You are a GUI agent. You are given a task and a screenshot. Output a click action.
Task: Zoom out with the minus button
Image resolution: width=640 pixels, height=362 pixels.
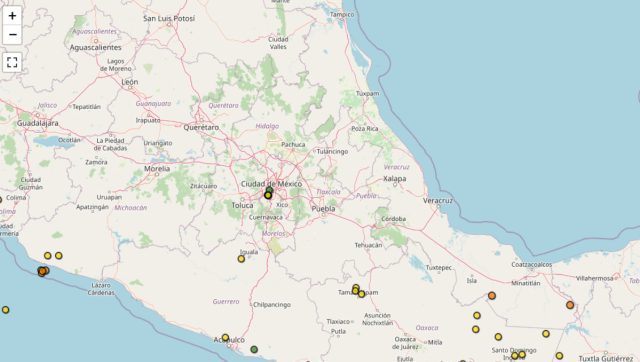[x=12, y=35]
